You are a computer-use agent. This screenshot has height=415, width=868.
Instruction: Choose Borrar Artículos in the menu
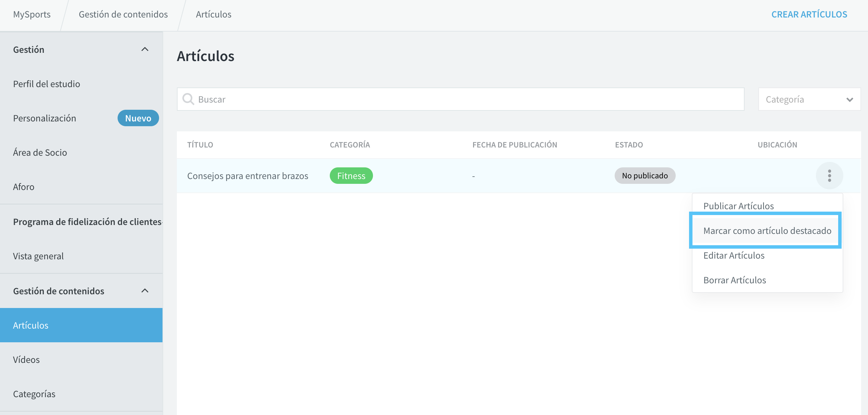tap(735, 280)
